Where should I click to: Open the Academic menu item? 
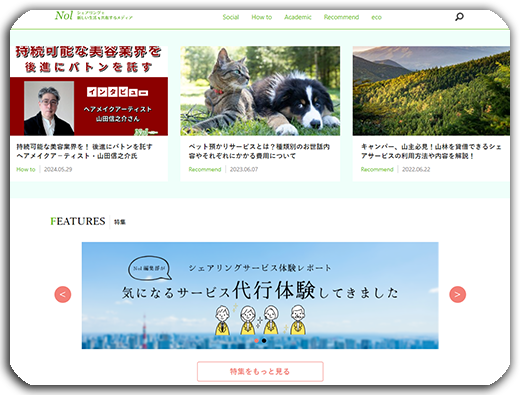(x=298, y=17)
